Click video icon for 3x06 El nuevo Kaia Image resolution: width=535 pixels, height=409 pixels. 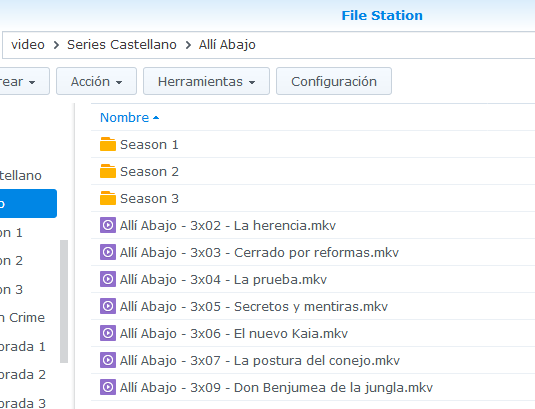pyautogui.click(x=108, y=333)
